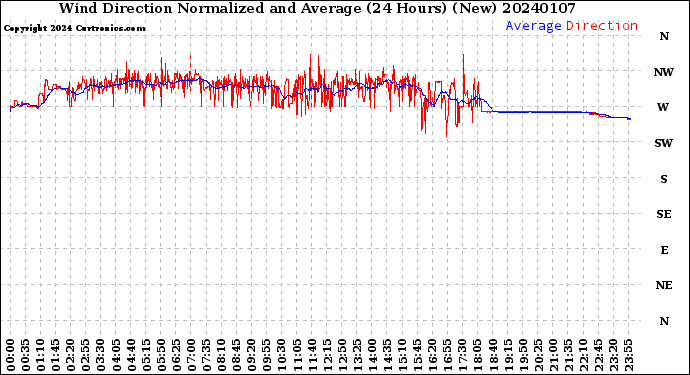Click the red 'Direction' legend label

602,26
